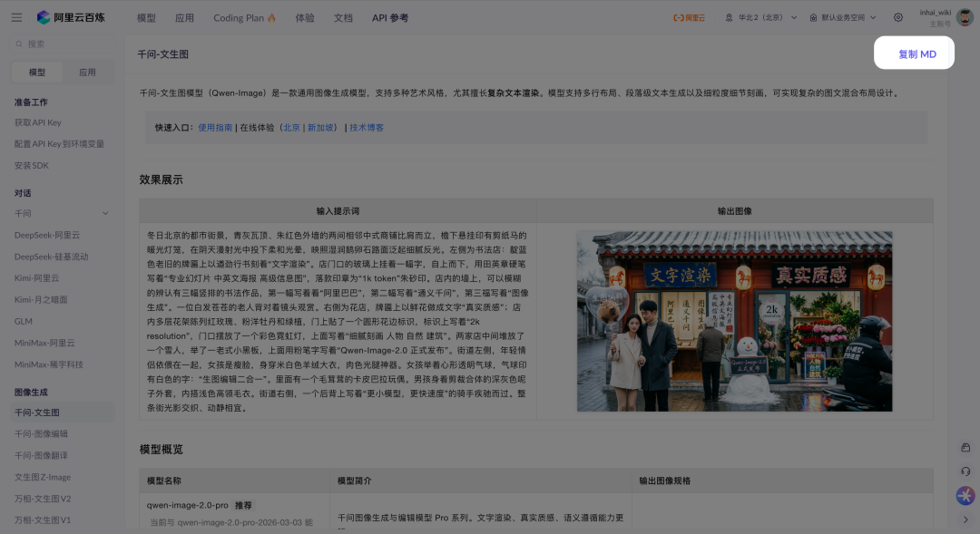Click the qwen-image-2.0-pro model name
Viewport: 980px width, 534px height.
click(188, 505)
